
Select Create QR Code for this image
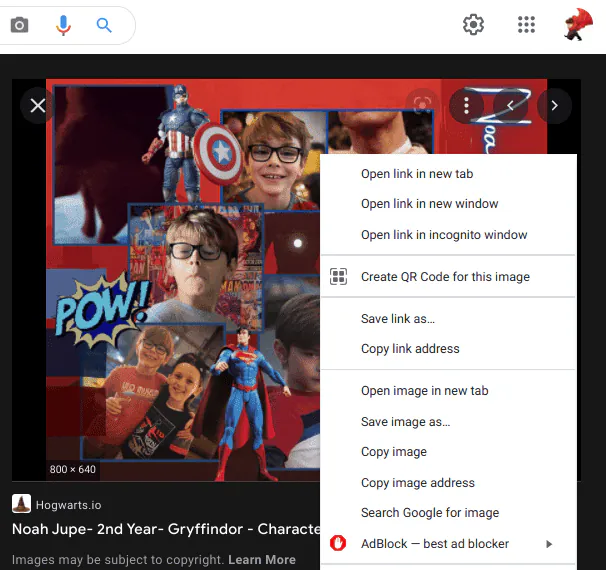448,277
